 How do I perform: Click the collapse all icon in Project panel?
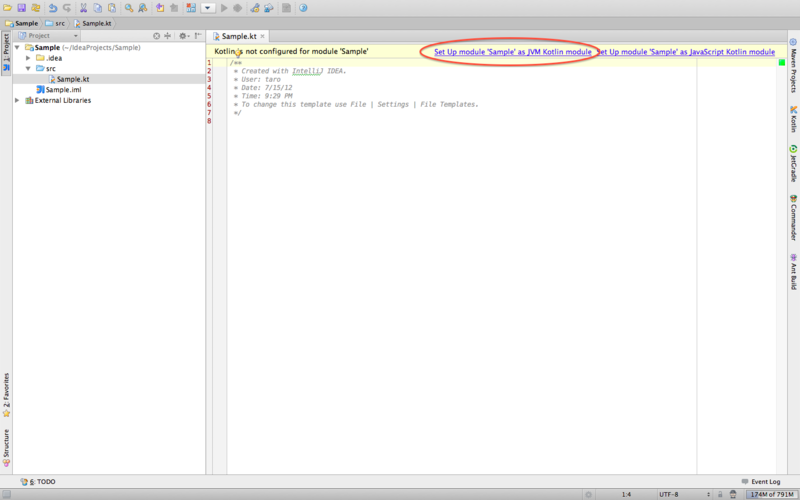pos(167,36)
